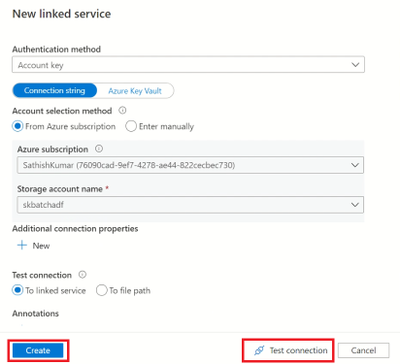400x364 pixels.
Task: Select Enter manually radio button
Action: click(131, 126)
